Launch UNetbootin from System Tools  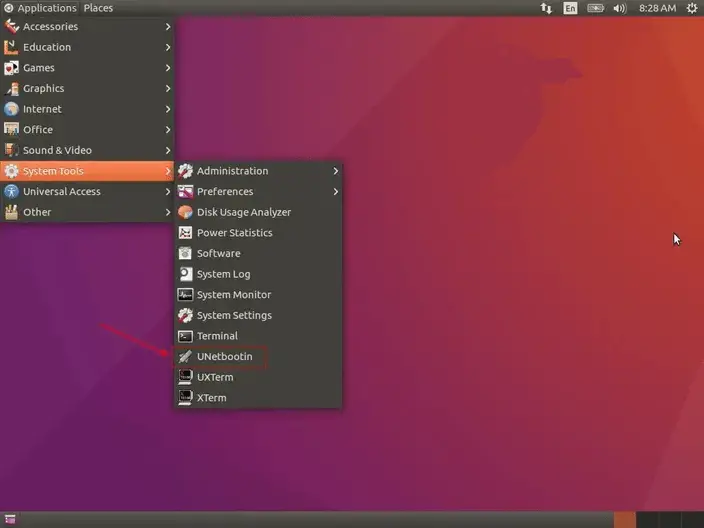tap(258, 357)
